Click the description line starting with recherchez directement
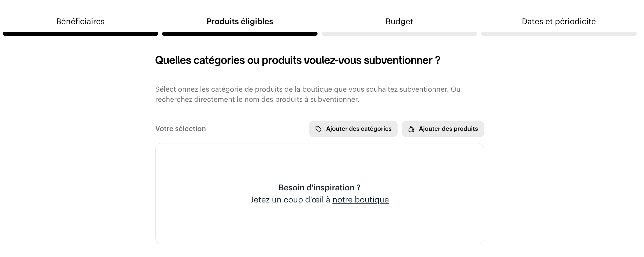This screenshot has width=644, height=257. 257,100
